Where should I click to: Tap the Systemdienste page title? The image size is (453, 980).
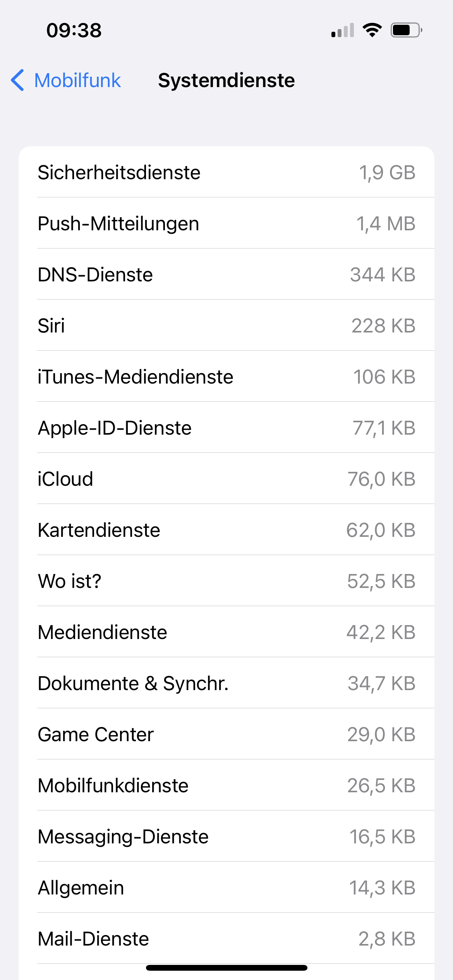click(226, 81)
